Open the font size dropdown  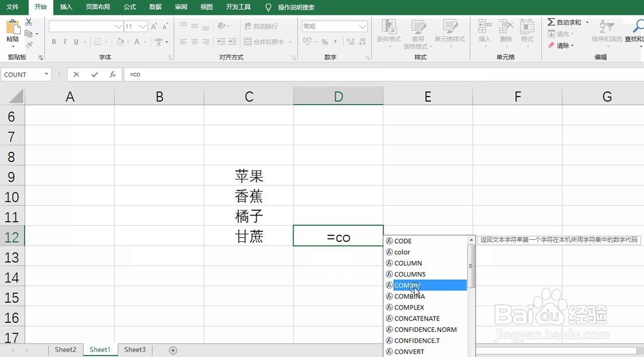coord(142,26)
